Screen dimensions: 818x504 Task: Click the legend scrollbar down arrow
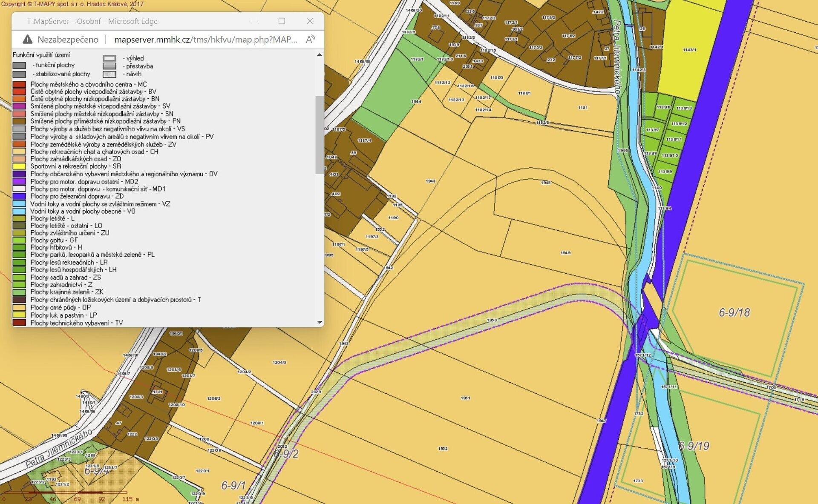(x=320, y=323)
